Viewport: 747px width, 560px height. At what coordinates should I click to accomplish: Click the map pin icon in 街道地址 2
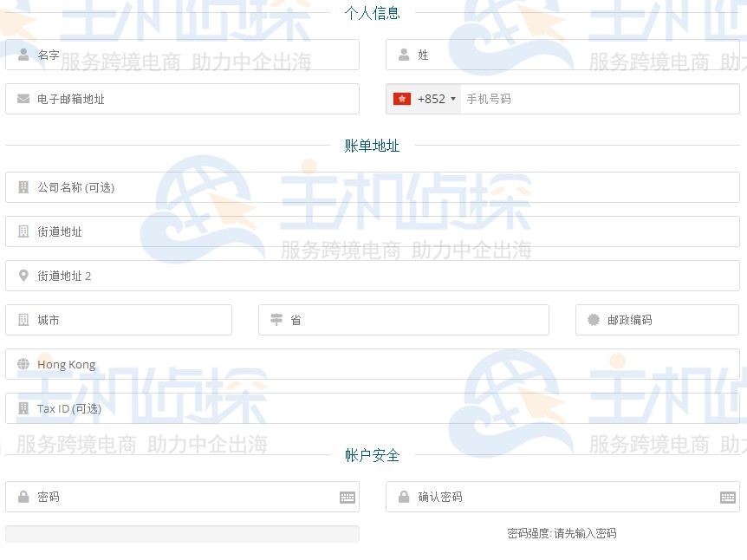[x=22, y=276]
